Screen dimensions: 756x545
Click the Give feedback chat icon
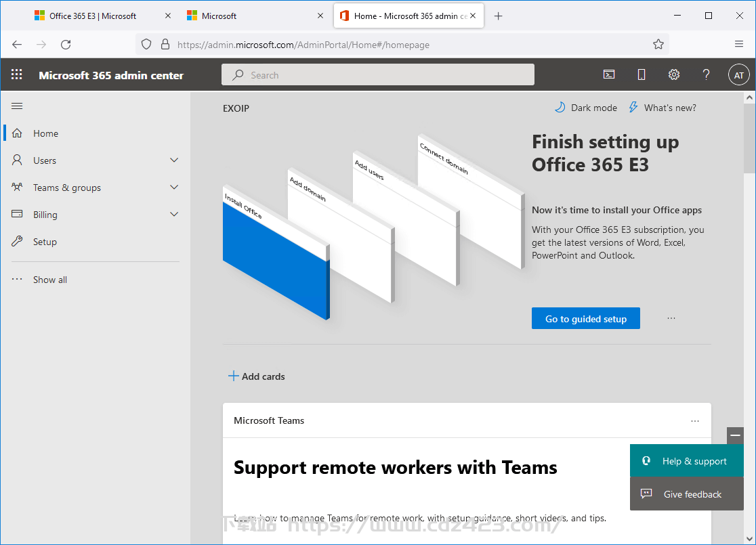[646, 494]
